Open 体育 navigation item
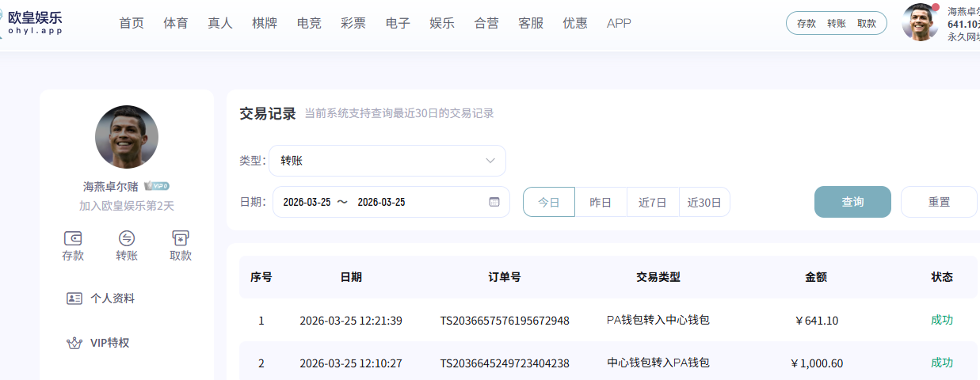 (176, 23)
